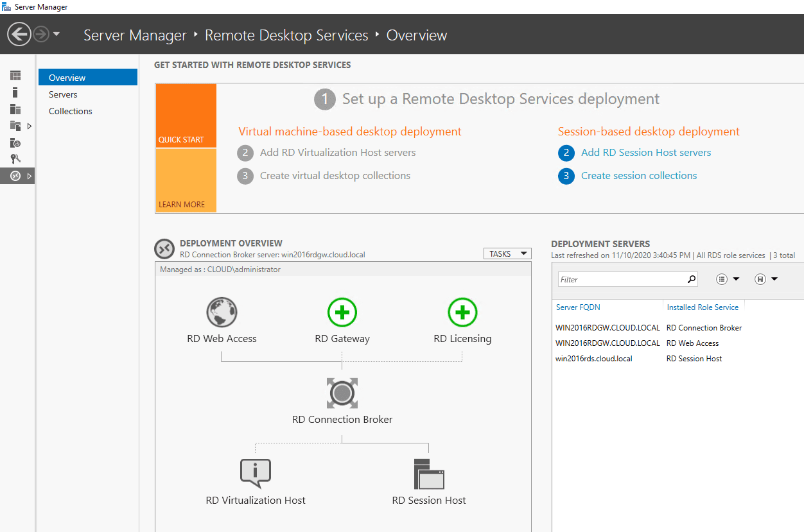This screenshot has height=532, width=804.
Task: Select the RD Connection Broker icon
Action: click(342, 393)
